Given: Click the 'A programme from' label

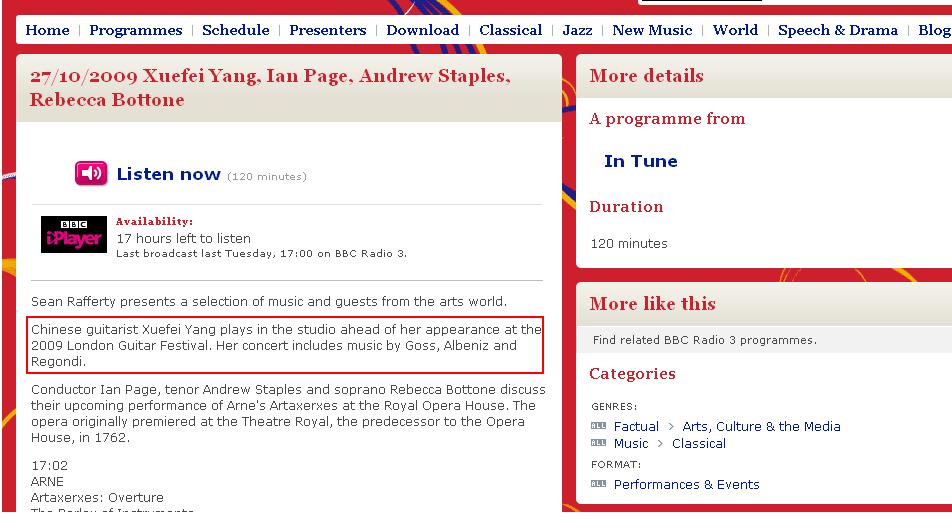Looking at the screenshot, I should coord(667,119).
